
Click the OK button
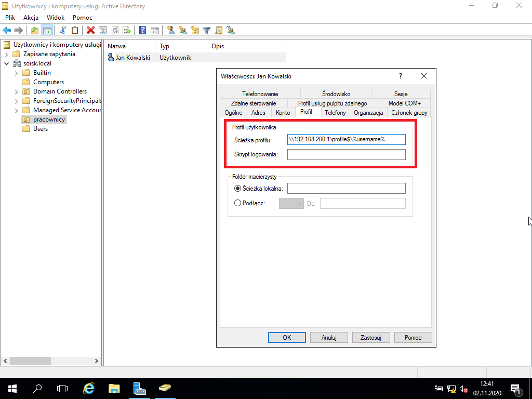coord(287,338)
